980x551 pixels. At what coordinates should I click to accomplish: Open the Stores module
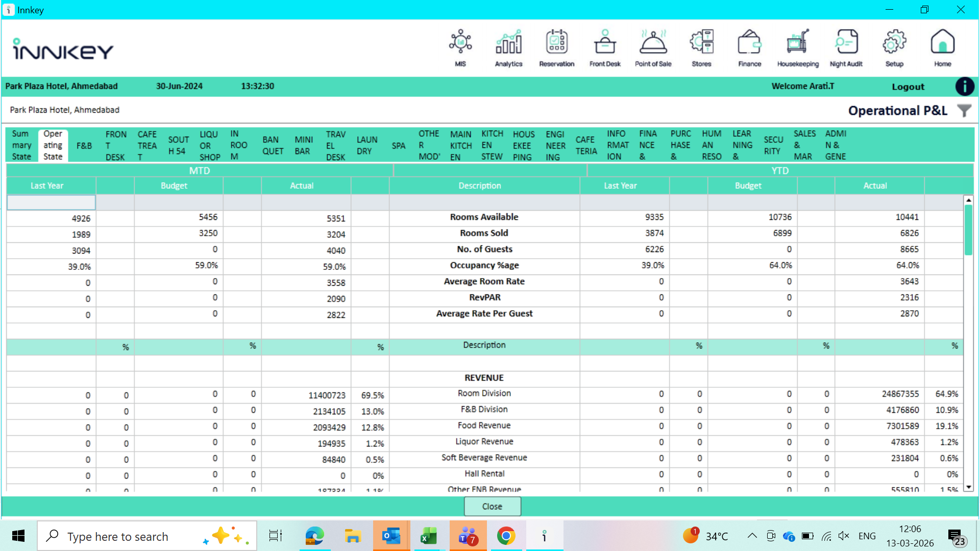701,48
